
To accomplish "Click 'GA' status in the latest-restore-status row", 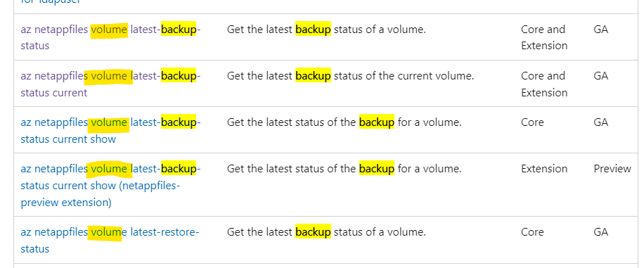I will [601, 232].
